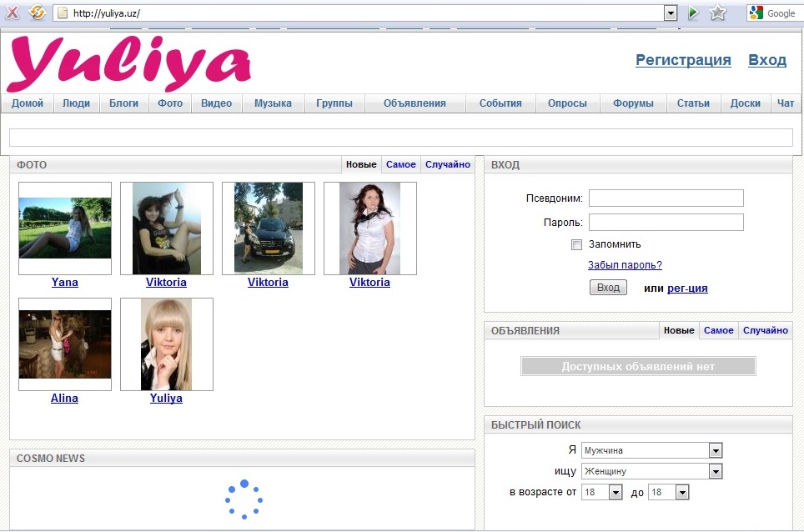The height and width of the screenshot is (532, 804).
Task: Select Новые tab in Объявления panel
Action: pyautogui.click(x=679, y=330)
